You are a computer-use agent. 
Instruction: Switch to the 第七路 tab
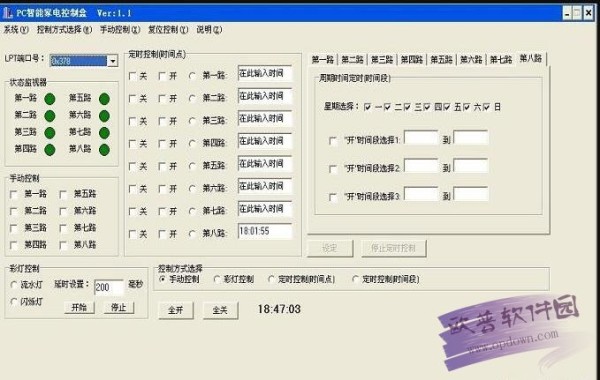tap(501, 60)
